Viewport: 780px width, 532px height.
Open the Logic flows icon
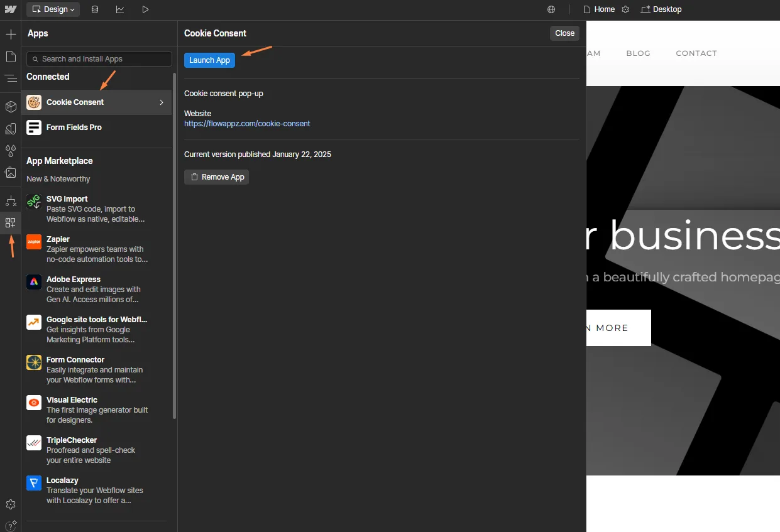tap(11, 201)
